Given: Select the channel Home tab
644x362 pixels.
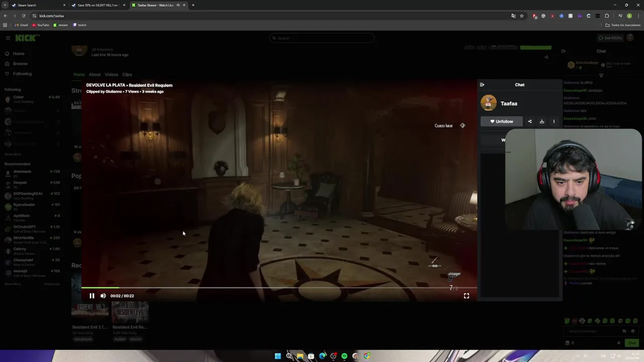Looking at the screenshot, I should (79, 75).
